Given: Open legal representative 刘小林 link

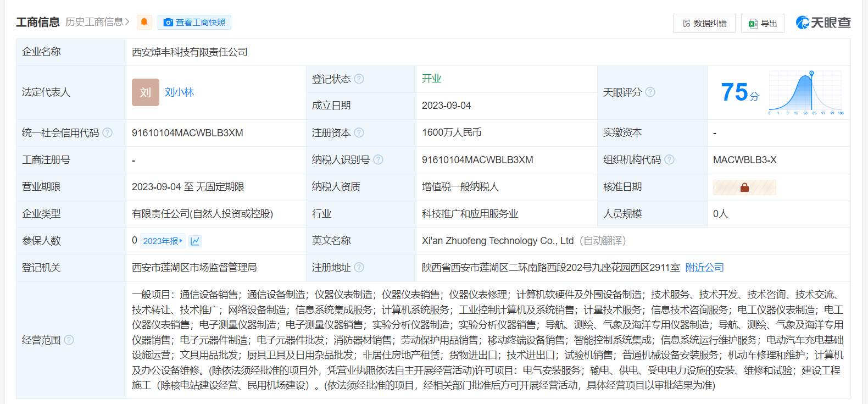Looking at the screenshot, I should tap(180, 92).
